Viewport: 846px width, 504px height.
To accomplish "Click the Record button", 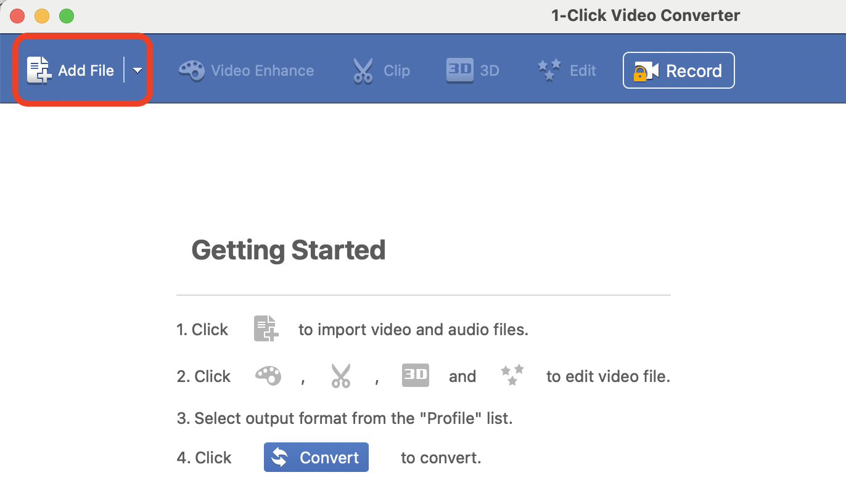I will (x=678, y=70).
